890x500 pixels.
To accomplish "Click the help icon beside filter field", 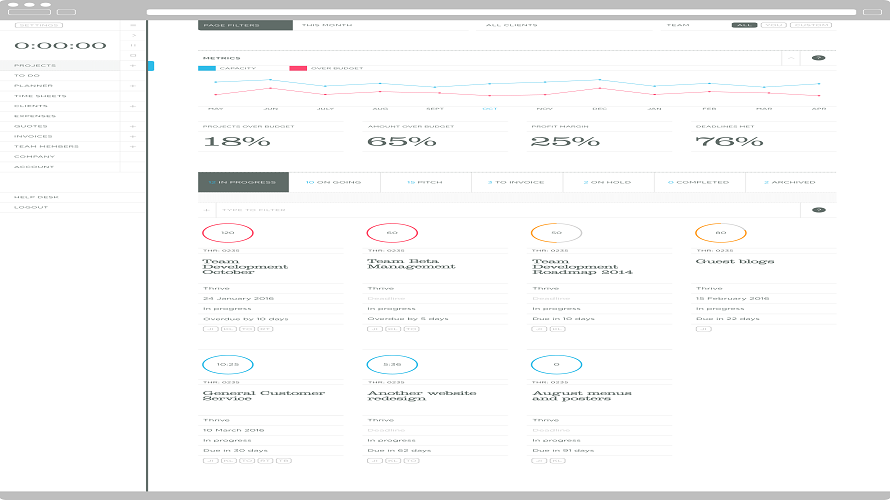I will [818, 210].
